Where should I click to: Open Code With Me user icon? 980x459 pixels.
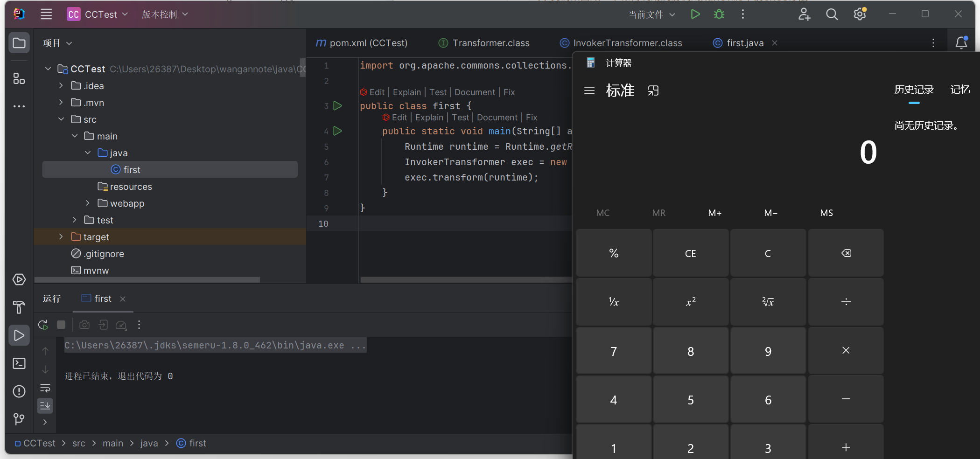click(x=804, y=14)
